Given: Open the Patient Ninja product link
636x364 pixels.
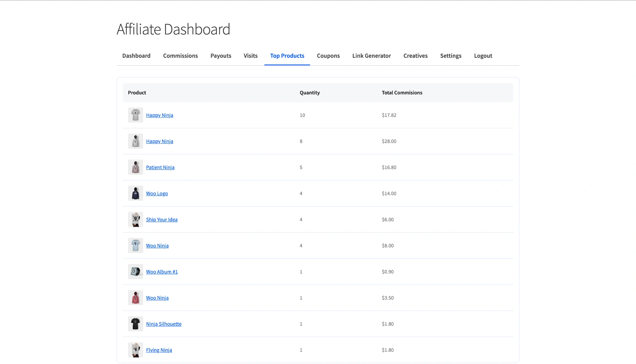Looking at the screenshot, I should pos(160,167).
